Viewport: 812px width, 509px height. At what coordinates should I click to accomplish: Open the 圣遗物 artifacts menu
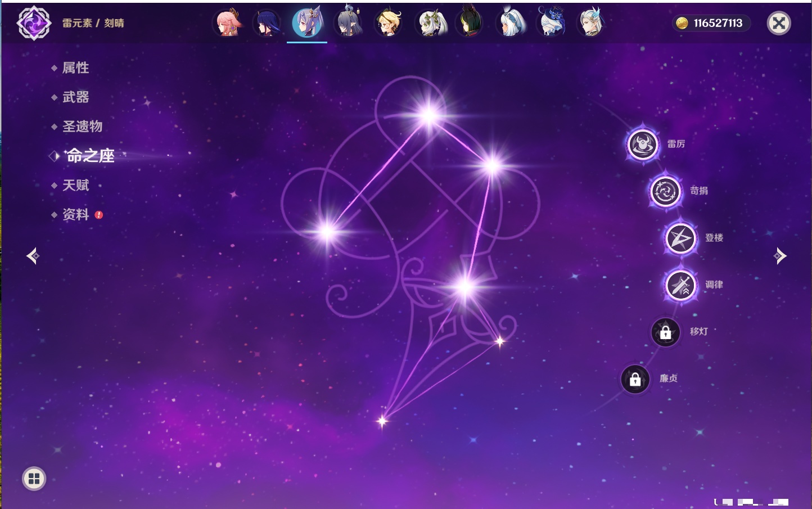pos(82,127)
